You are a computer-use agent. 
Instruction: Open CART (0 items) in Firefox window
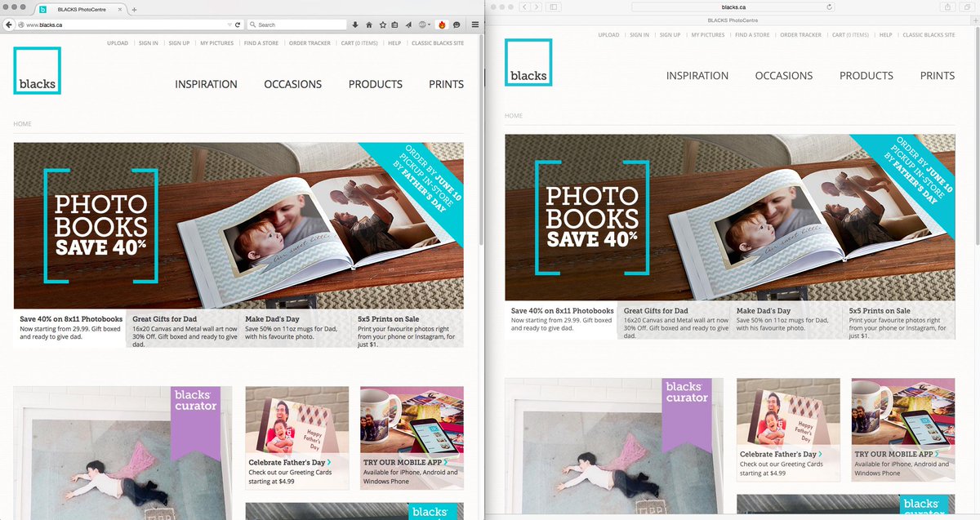click(359, 43)
